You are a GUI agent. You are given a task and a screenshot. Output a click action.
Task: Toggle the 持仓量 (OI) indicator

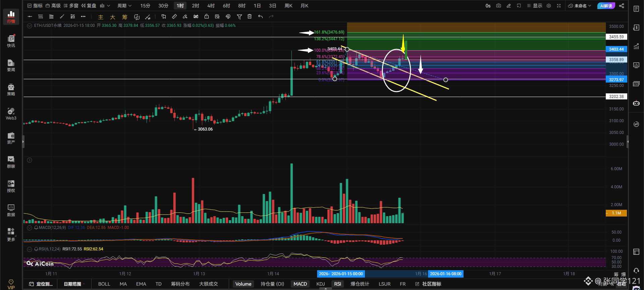coord(272,284)
